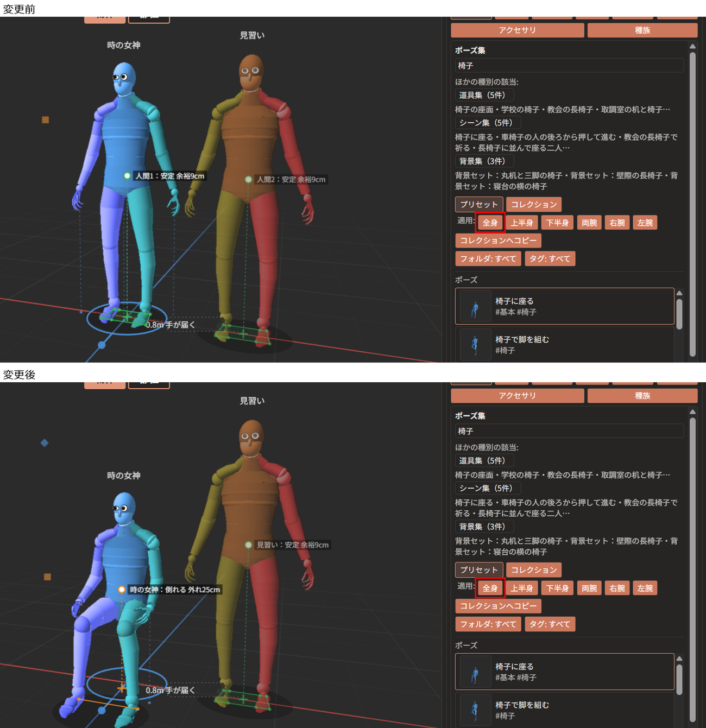Apply pose to 左腕 in 変更後 panel
The width and height of the screenshot is (706, 728).
[x=645, y=588]
